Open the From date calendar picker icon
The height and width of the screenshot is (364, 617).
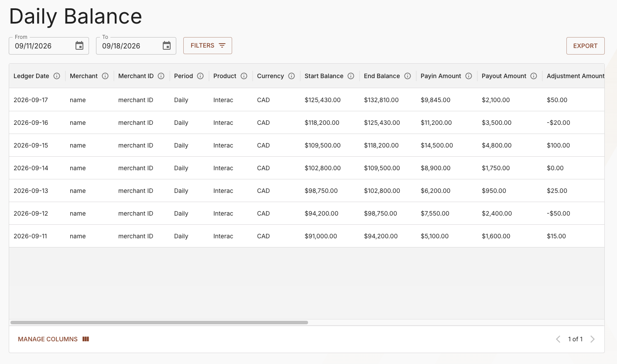[79, 46]
